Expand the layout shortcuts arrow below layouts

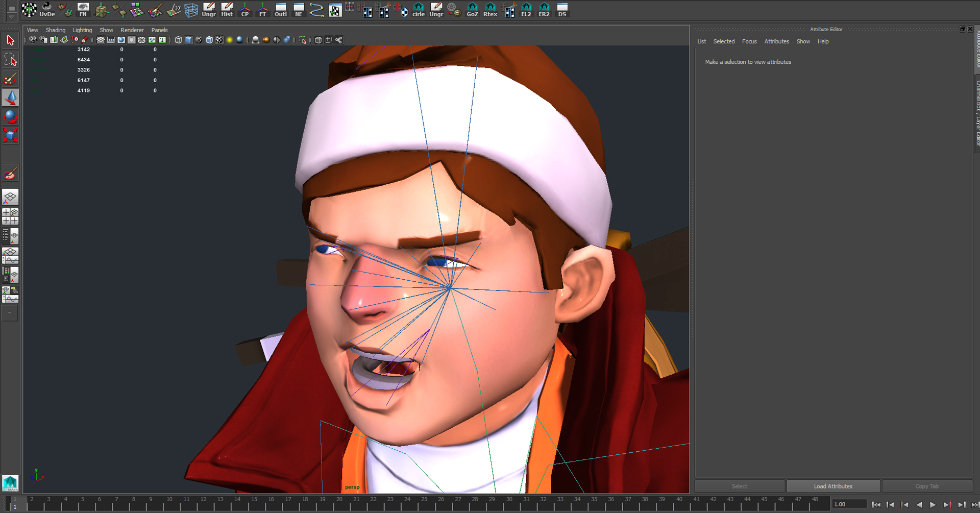(10, 313)
